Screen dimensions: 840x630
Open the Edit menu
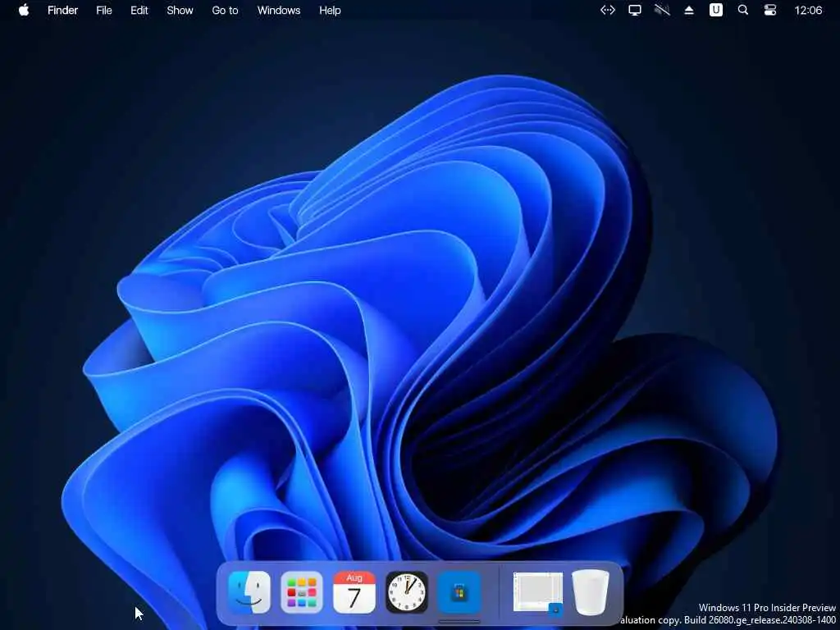click(x=139, y=10)
